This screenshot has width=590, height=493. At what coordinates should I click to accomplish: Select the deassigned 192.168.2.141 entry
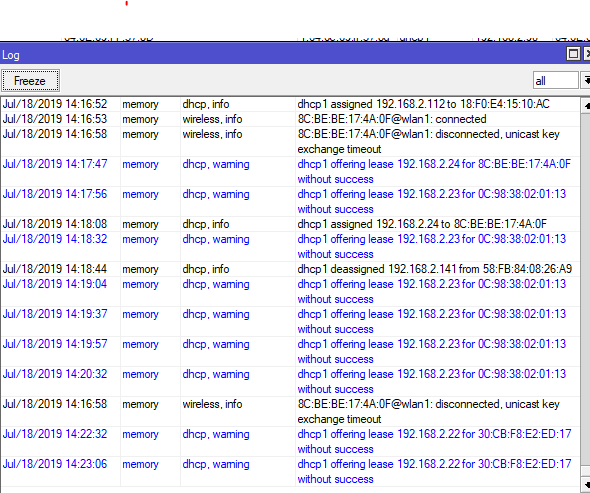tap(290, 269)
